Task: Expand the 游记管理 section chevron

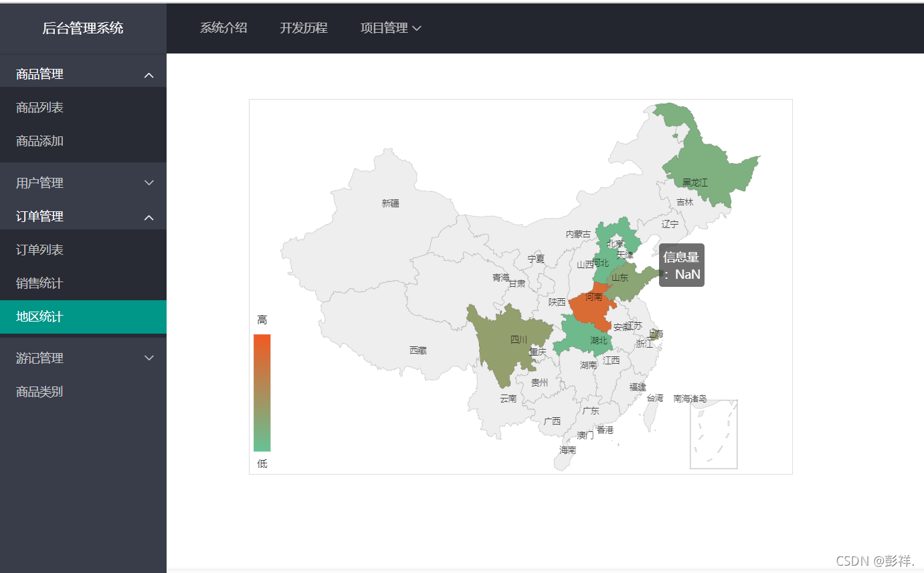Action: (x=149, y=358)
